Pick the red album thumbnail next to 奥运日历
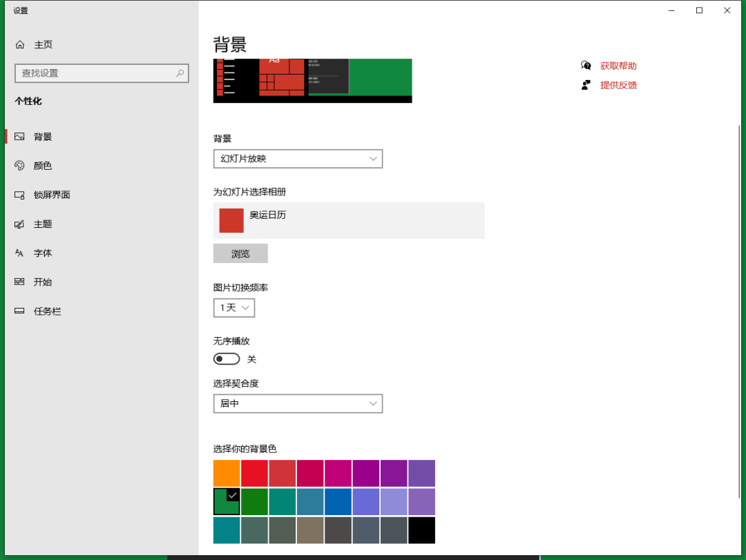 pyautogui.click(x=231, y=220)
